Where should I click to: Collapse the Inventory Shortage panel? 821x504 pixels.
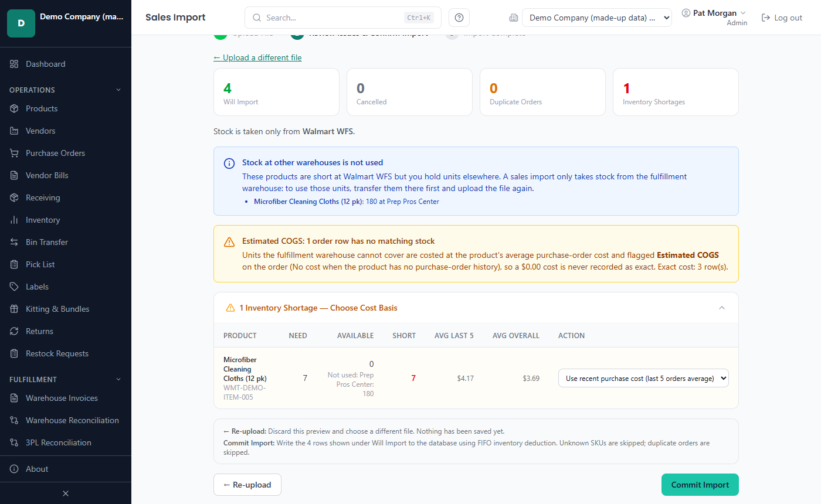click(x=722, y=308)
